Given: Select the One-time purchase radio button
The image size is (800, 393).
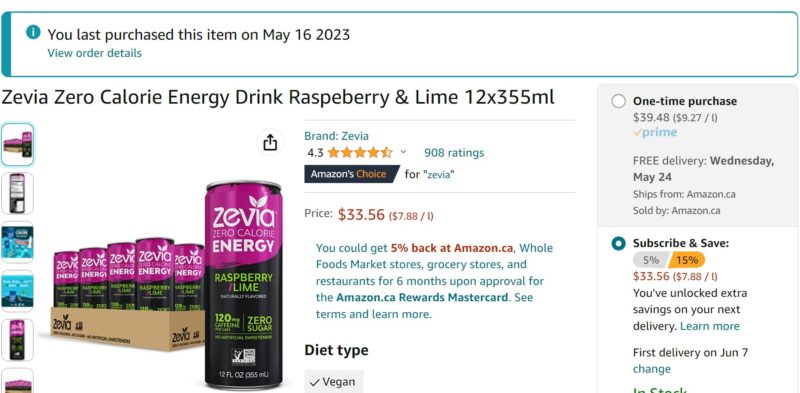Looking at the screenshot, I should click(x=618, y=101).
